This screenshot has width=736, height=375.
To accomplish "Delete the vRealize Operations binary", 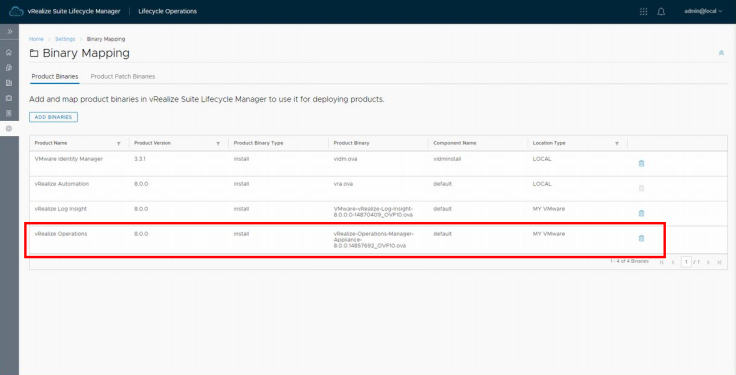I will coord(641,238).
